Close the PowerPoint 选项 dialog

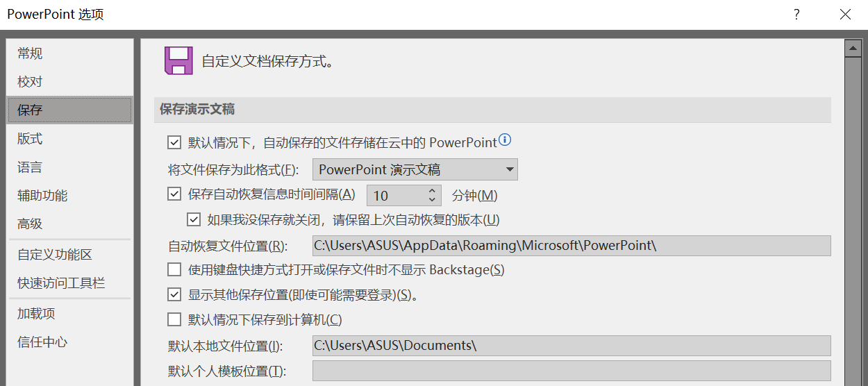click(845, 14)
